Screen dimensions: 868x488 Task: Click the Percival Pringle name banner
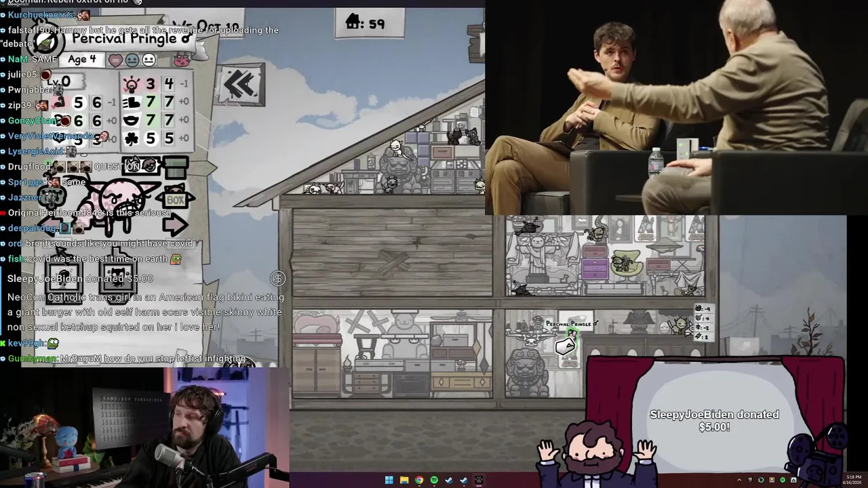129,39
